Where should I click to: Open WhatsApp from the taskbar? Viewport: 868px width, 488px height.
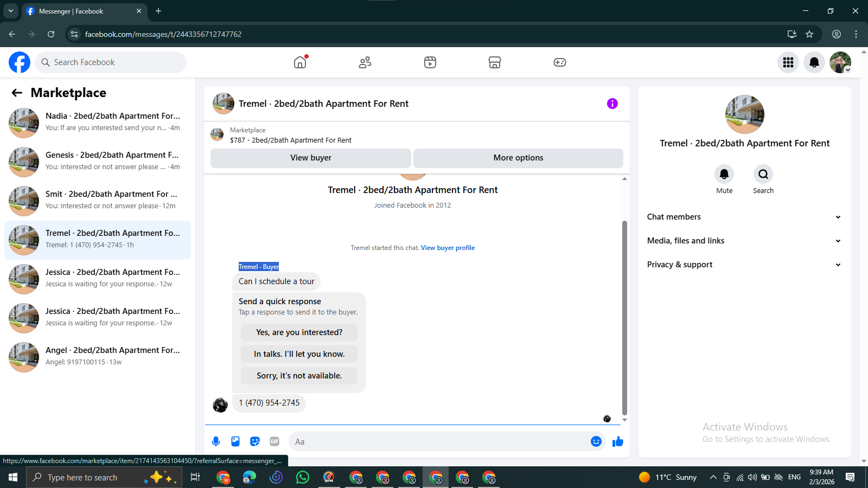click(303, 477)
